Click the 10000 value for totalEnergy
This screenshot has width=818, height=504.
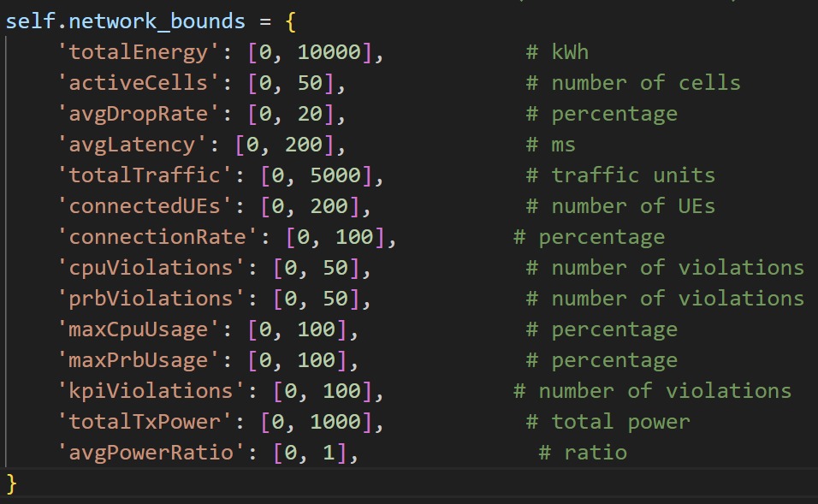click(328, 52)
